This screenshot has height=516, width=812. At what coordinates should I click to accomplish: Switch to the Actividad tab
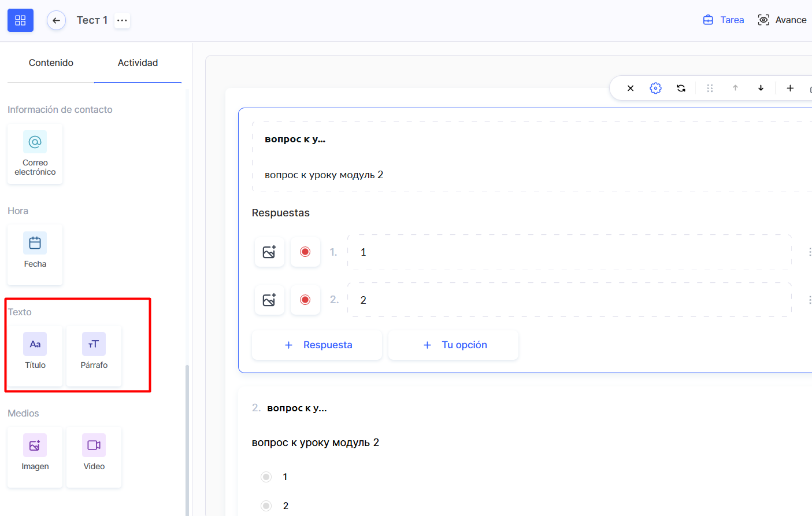(x=138, y=62)
